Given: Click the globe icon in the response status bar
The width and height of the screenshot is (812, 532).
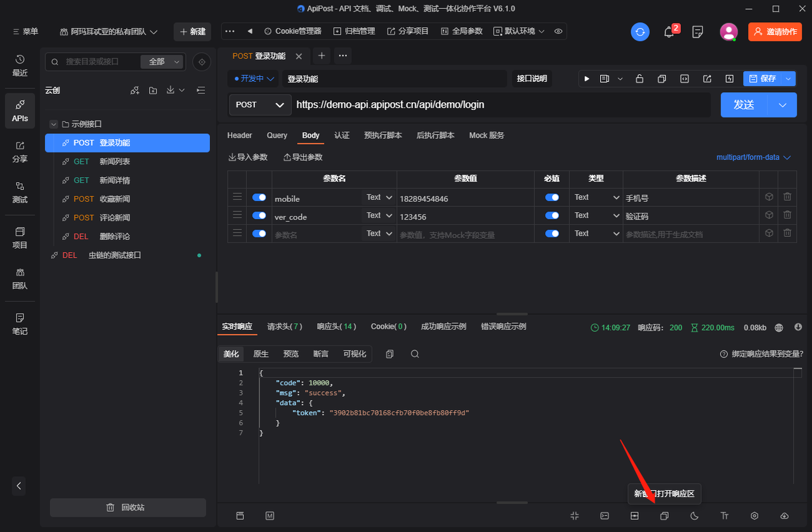Looking at the screenshot, I should pos(780,328).
